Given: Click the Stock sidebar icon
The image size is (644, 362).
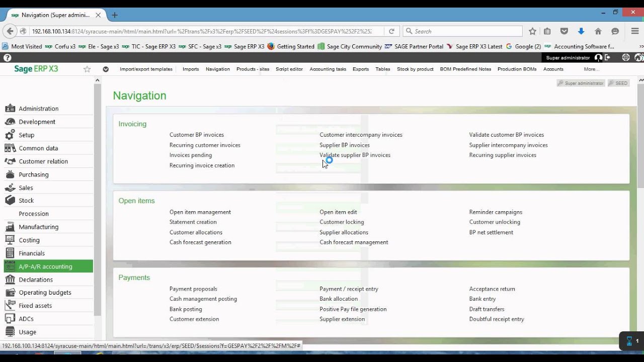Looking at the screenshot, I should [10, 200].
